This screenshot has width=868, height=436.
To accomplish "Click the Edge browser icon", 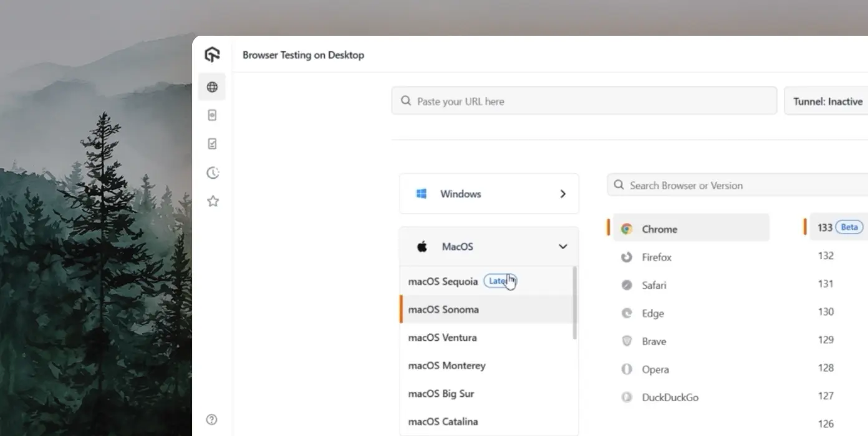I will coord(627,313).
